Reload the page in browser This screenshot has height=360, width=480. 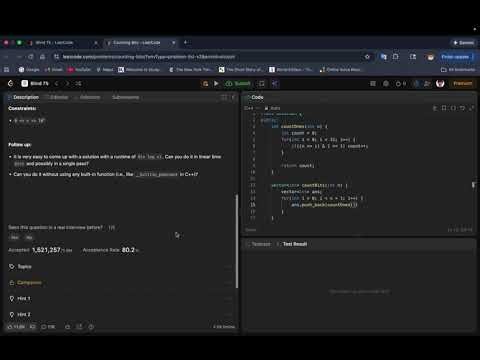point(31,57)
